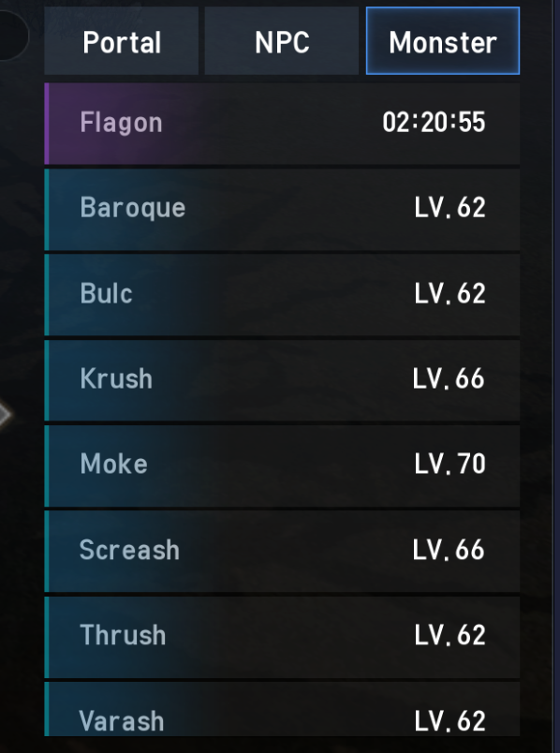Image resolution: width=560 pixels, height=753 pixels.
Task: Click the Flagon respawn timer 02:20:55
Action: tap(434, 122)
